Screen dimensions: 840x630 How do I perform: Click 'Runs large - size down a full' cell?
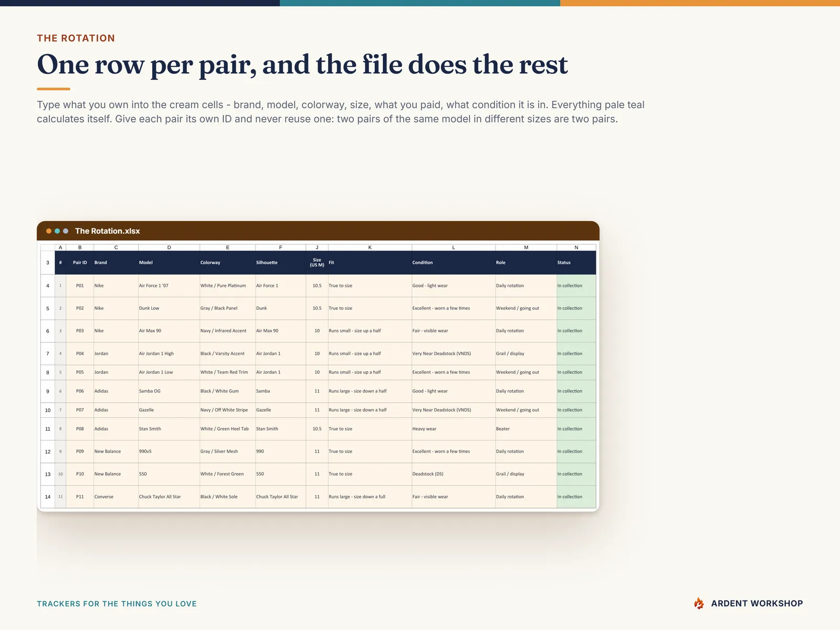pyautogui.click(x=370, y=497)
